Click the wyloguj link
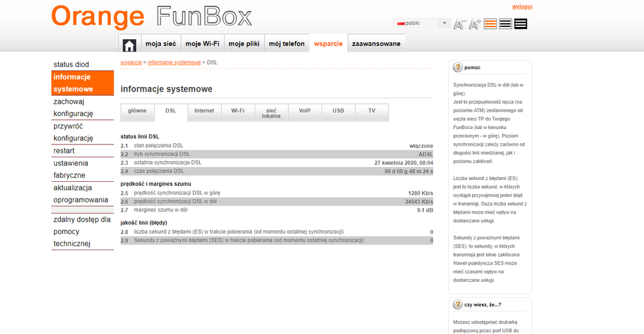Viewport: 644px width, 334px height. click(522, 6)
